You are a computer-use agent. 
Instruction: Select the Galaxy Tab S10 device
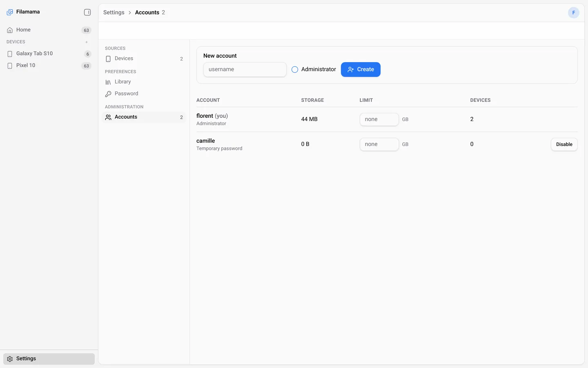pyautogui.click(x=49, y=54)
